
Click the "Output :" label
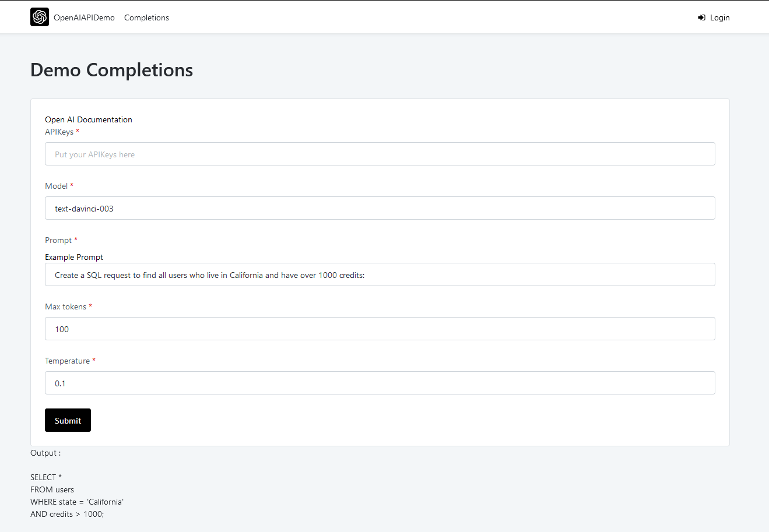click(45, 453)
